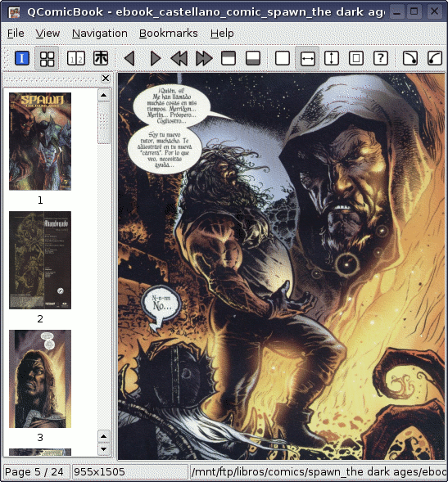Open the Bookmarks menu
This screenshot has width=448, height=482.
tap(169, 34)
